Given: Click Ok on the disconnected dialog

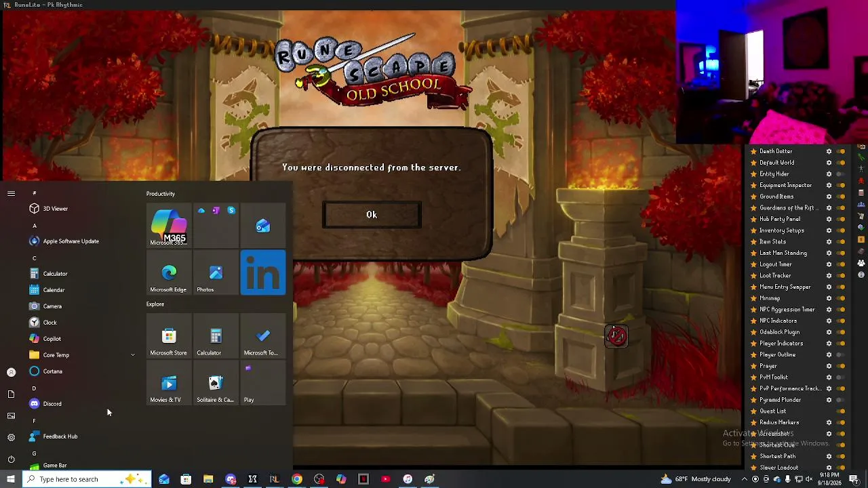Looking at the screenshot, I should pyautogui.click(x=372, y=215).
